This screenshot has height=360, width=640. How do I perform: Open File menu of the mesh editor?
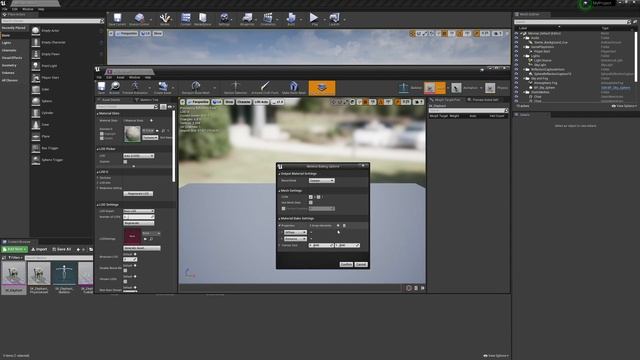click(x=99, y=77)
